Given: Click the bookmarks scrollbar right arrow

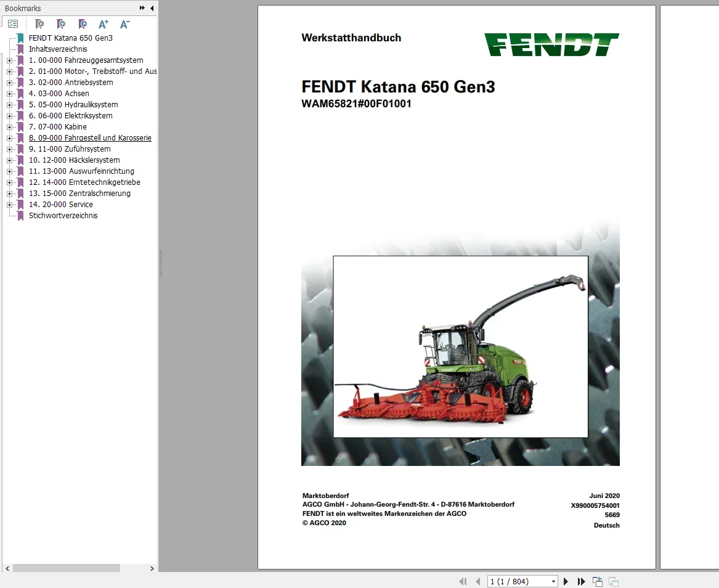Looking at the screenshot, I should point(152,568).
